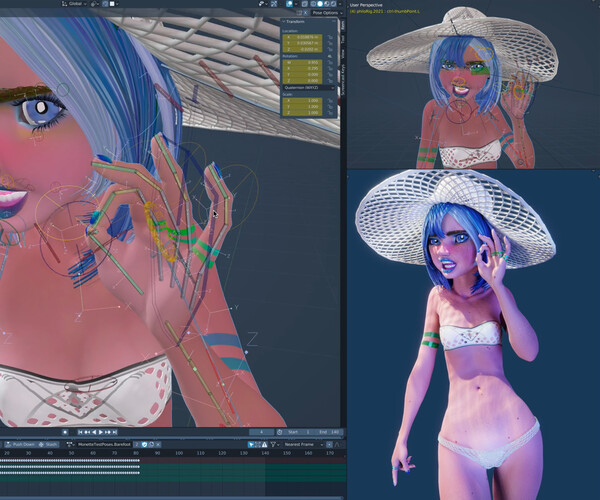Image resolution: width=600 pixels, height=500 pixels.
Task: Jump to timeline start frame
Action: 80,432
